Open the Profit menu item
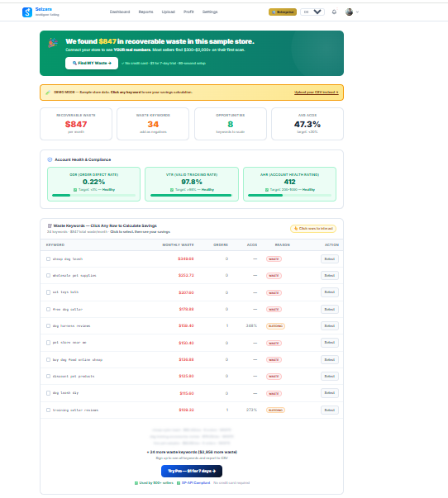Screen dimensions: 448x498 [x=188, y=12]
